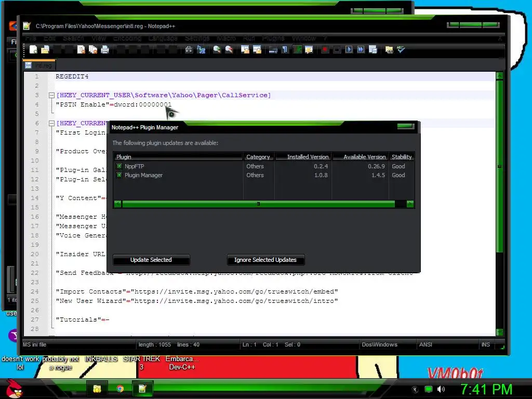Open Find with the binoculars icon
532x399 pixels.
coord(189,49)
